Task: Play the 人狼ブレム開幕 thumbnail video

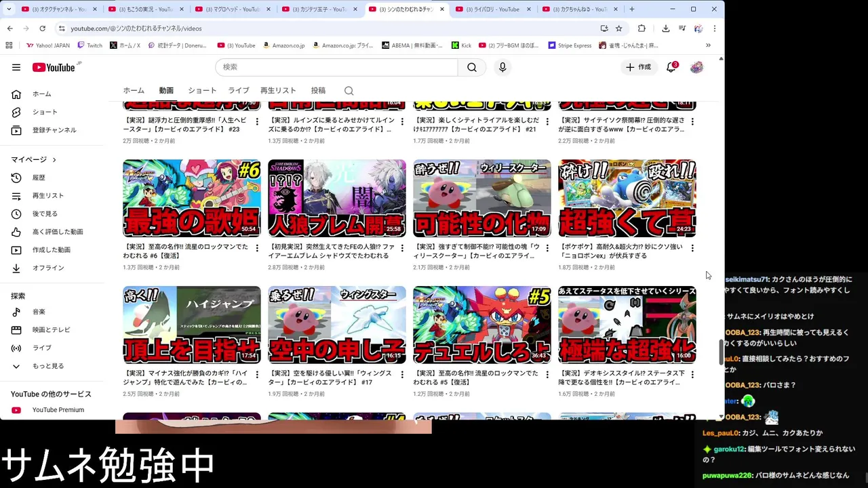Action: click(x=337, y=198)
